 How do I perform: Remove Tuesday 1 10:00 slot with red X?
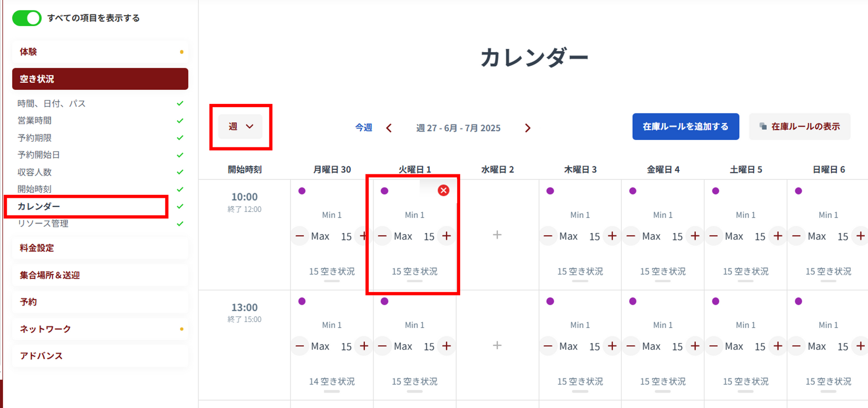tap(443, 191)
